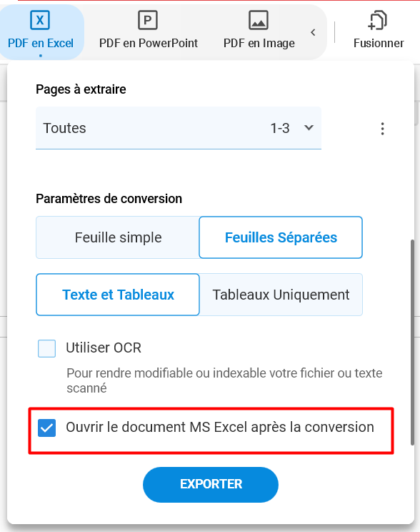
Task: Open the Toutes pages selection box
Action: coord(179,128)
